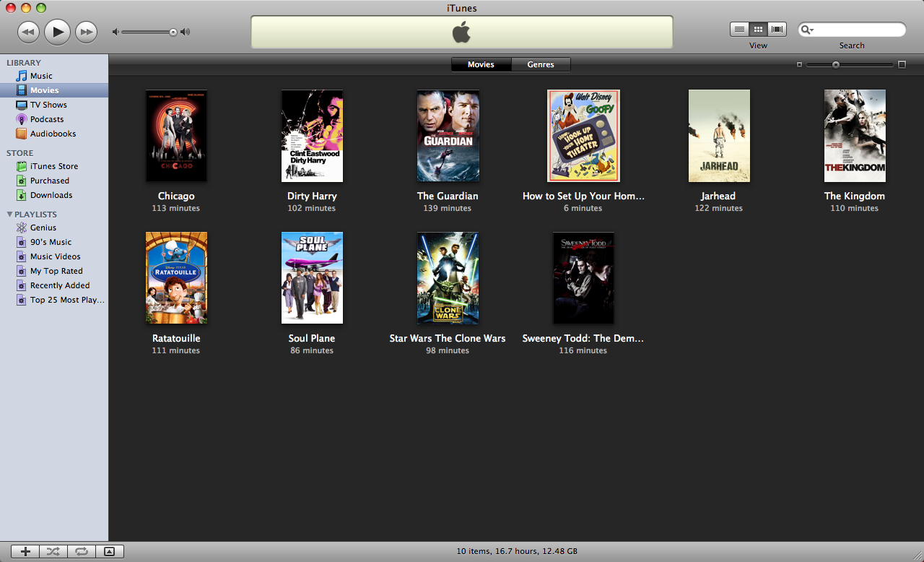Open the Music Videos playlist icon
Image resolution: width=924 pixels, height=562 pixels.
pos(22,256)
